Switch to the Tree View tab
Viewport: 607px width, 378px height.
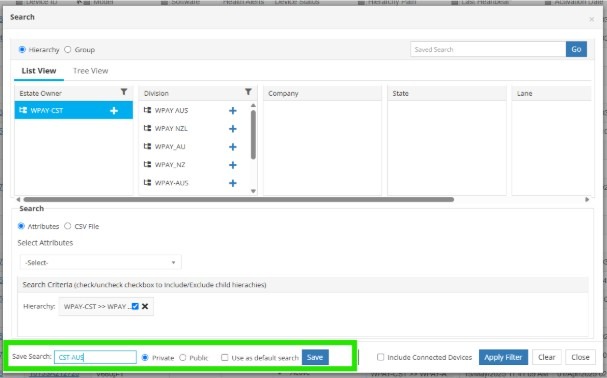pos(91,71)
